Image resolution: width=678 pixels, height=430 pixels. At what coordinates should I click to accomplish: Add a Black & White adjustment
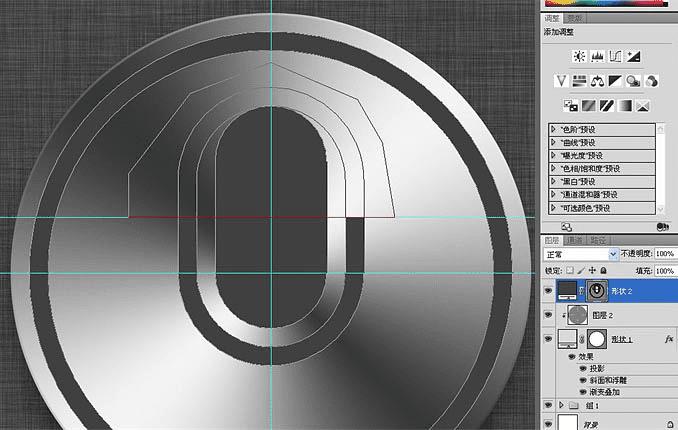click(615, 81)
